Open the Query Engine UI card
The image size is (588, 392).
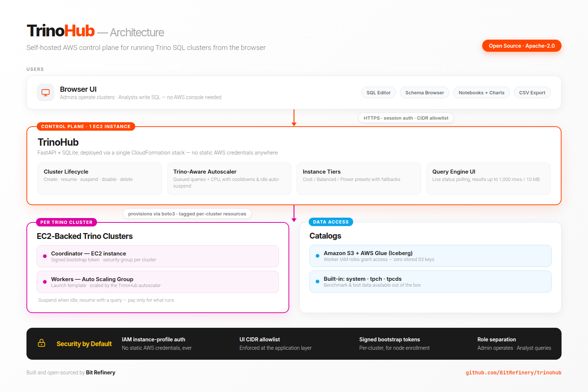(x=488, y=179)
